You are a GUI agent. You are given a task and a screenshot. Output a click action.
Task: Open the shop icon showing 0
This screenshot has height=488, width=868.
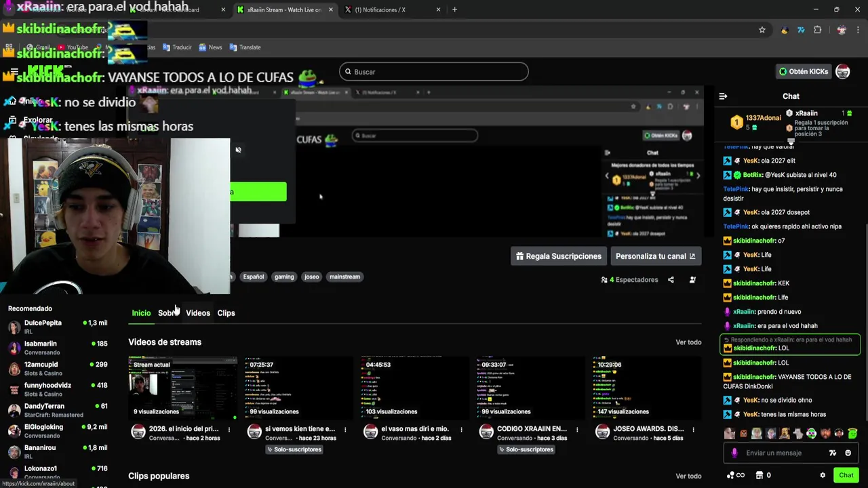(763, 475)
